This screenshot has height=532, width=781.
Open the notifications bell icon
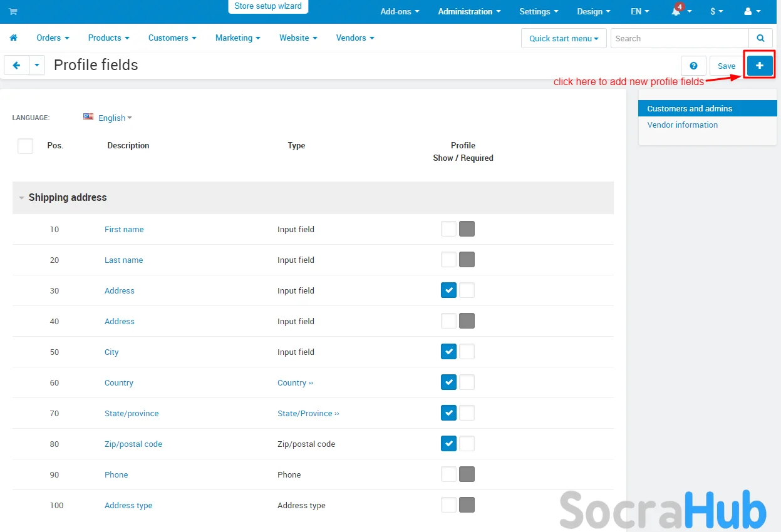click(678, 12)
